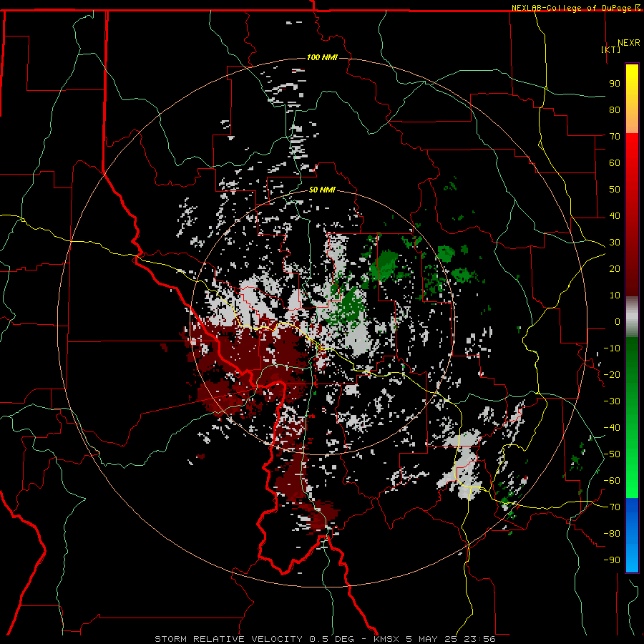Click the bright red segment of the color bar
The height and width of the screenshot is (644, 644).
632,215
